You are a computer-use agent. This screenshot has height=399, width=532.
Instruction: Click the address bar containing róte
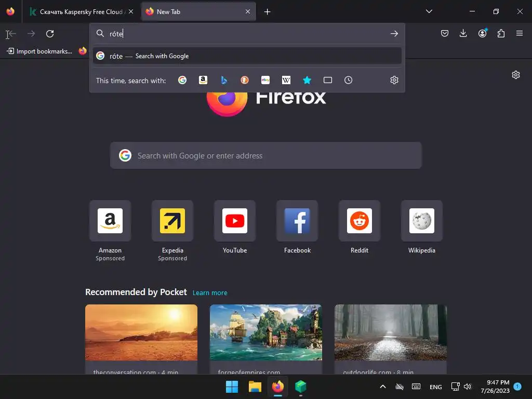(247, 34)
